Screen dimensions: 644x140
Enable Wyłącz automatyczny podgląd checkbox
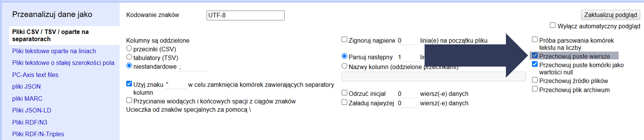coord(553,26)
